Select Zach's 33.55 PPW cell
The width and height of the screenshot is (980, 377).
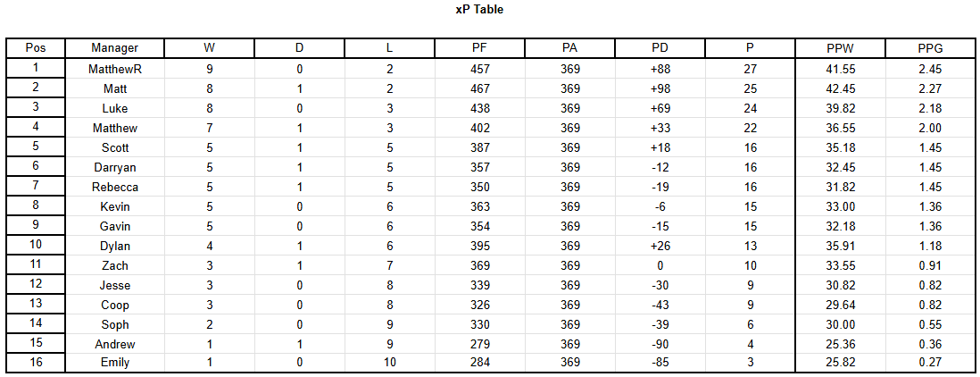click(840, 265)
